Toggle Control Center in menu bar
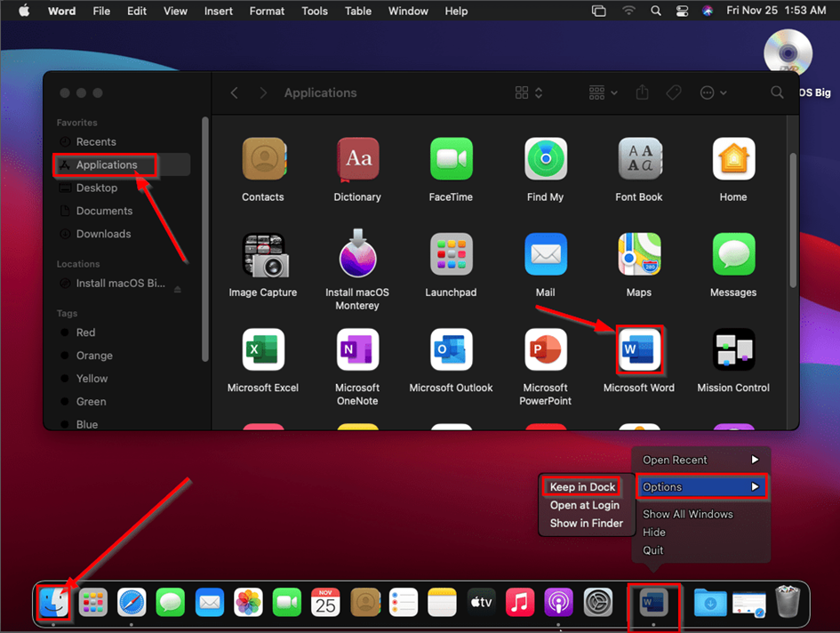Image resolution: width=840 pixels, height=633 pixels. [x=682, y=11]
